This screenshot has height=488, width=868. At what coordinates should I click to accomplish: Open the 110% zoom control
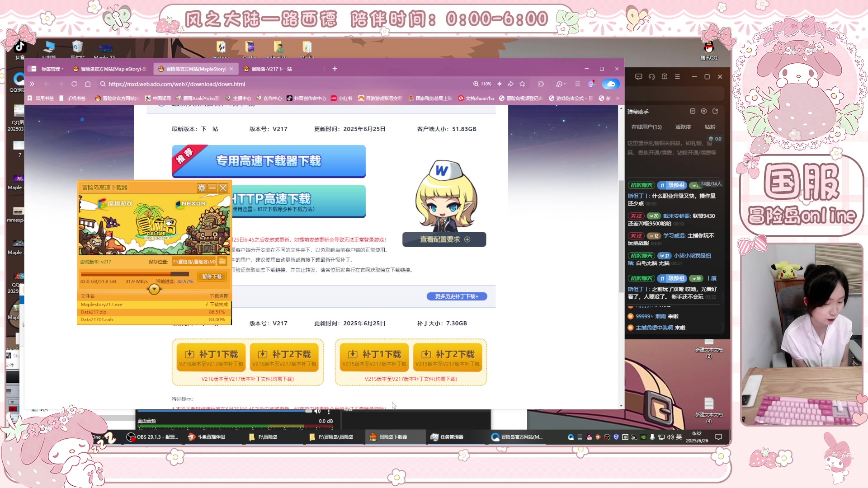pyautogui.click(x=482, y=84)
